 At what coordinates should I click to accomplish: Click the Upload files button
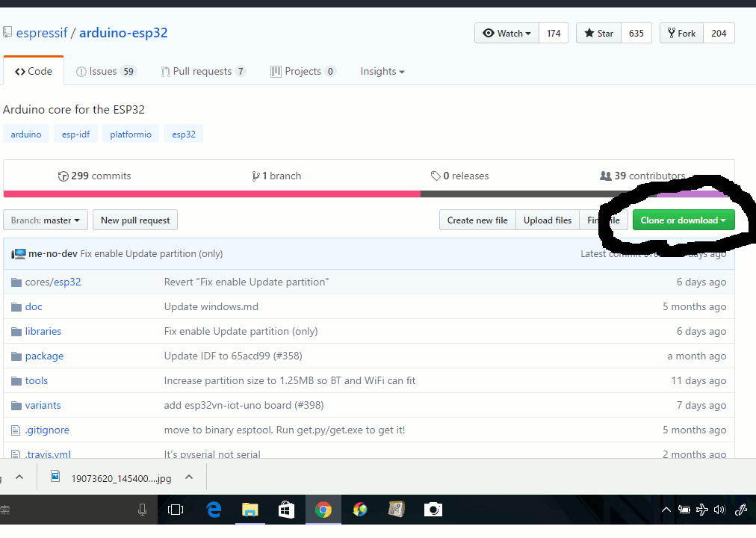pyautogui.click(x=548, y=220)
